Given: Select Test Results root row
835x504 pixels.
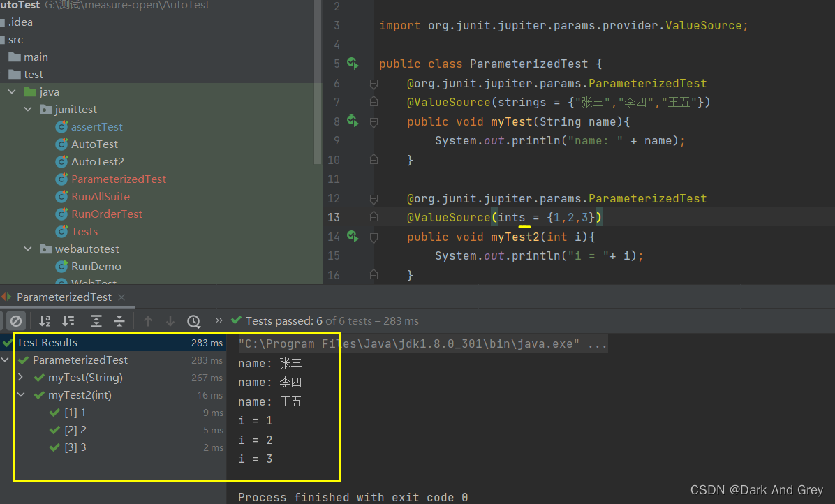Looking at the screenshot, I should [x=113, y=342].
